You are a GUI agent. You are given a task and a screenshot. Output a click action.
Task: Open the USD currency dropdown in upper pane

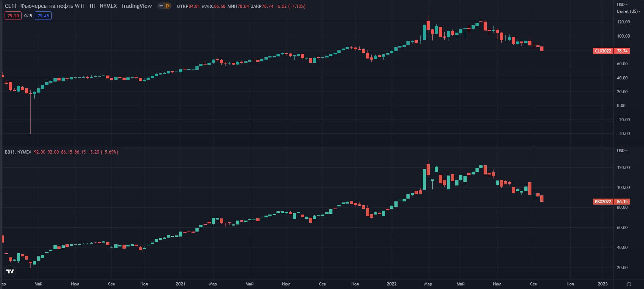[622, 5]
